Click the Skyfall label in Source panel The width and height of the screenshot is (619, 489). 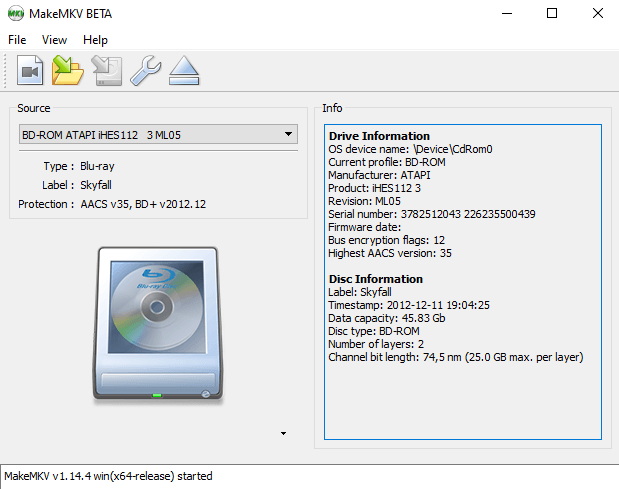pos(99,185)
